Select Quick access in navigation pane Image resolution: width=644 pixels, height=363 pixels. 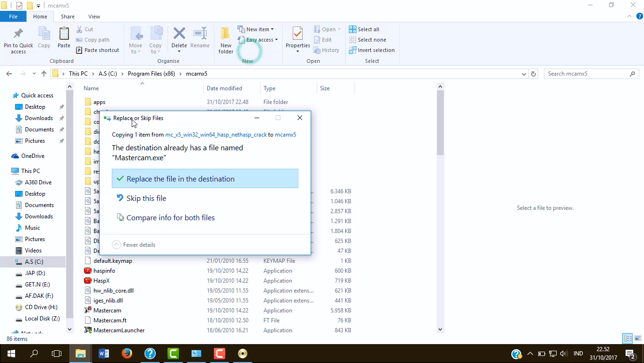point(37,95)
